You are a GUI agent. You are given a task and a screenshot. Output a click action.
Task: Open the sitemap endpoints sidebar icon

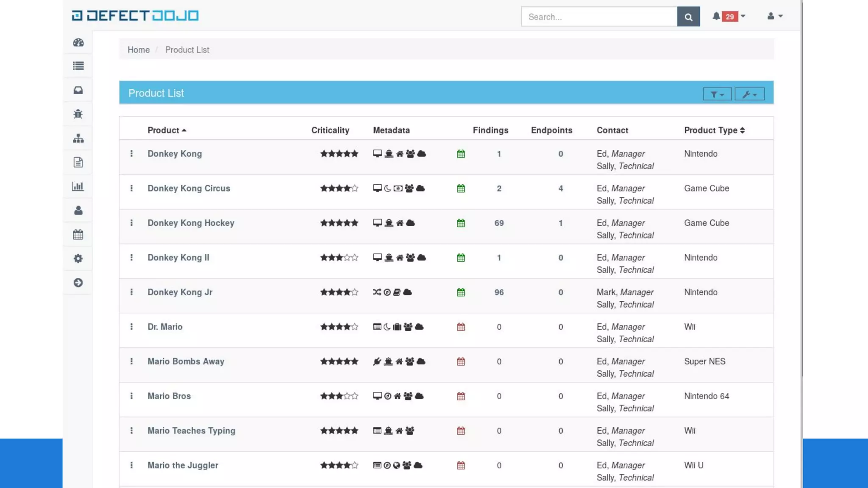click(78, 139)
